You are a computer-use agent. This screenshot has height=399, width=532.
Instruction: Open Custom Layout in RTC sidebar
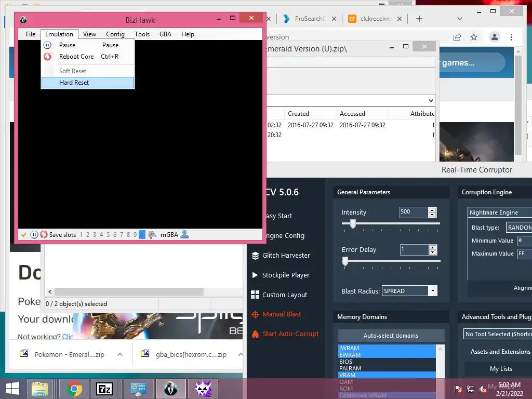pyautogui.click(x=279, y=295)
